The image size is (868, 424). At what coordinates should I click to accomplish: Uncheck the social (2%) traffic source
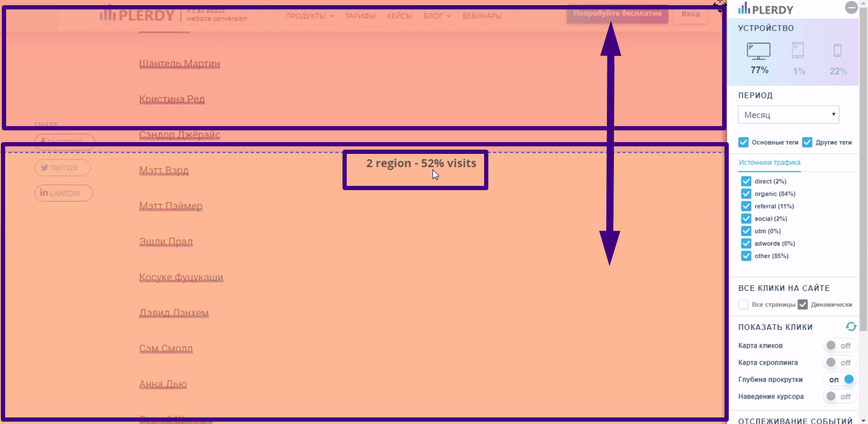pos(746,218)
